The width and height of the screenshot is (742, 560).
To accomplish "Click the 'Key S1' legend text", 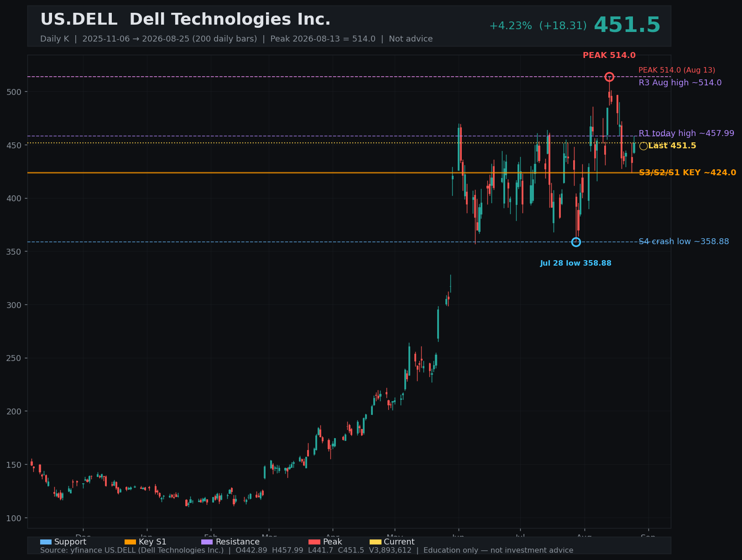I will (x=152, y=542).
